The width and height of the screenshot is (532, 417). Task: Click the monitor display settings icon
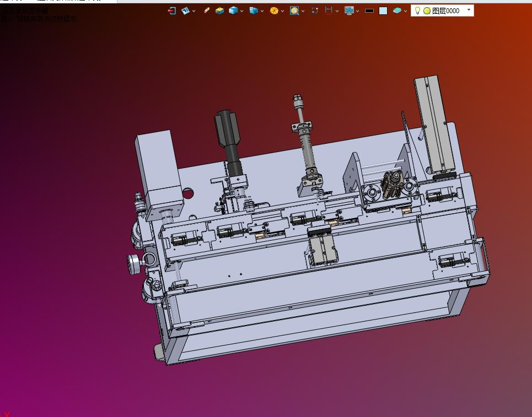click(x=349, y=11)
